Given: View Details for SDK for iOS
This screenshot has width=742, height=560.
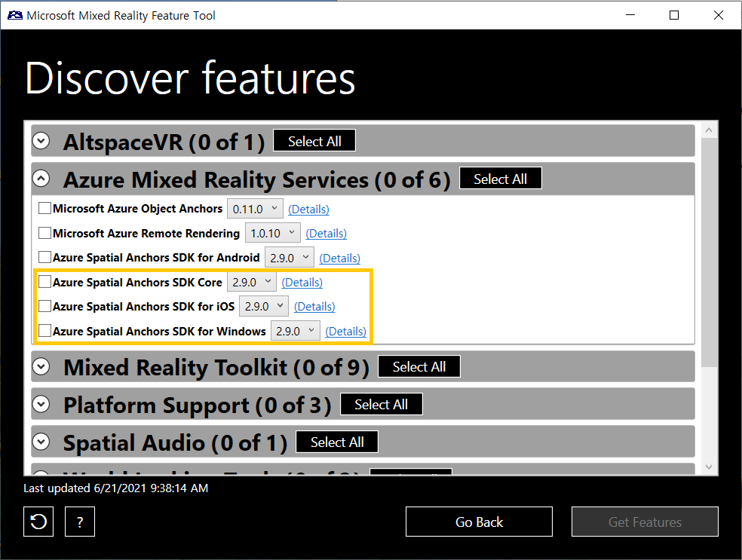Looking at the screenshot, I should coord(314,307).
